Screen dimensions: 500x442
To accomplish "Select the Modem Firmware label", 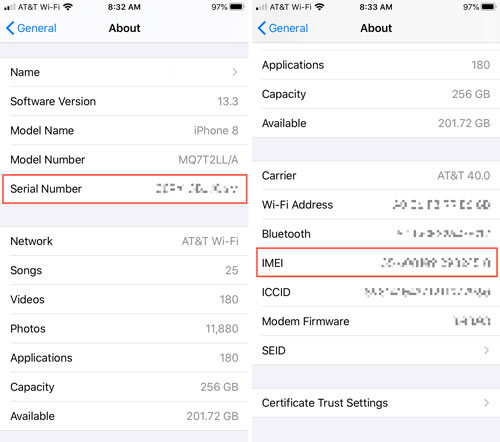I will (305, 321).
